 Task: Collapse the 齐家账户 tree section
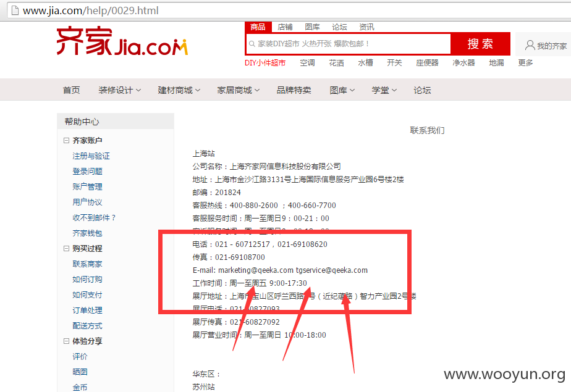(66, 140)
